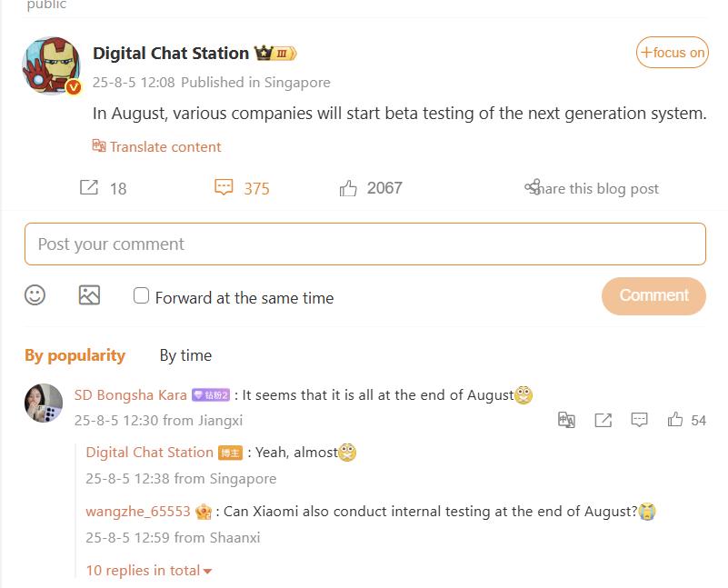The height and width of the screenshot is (588, 728).
Task: Like SD Bongsha Kara's comment
Action: pos(675,420)
